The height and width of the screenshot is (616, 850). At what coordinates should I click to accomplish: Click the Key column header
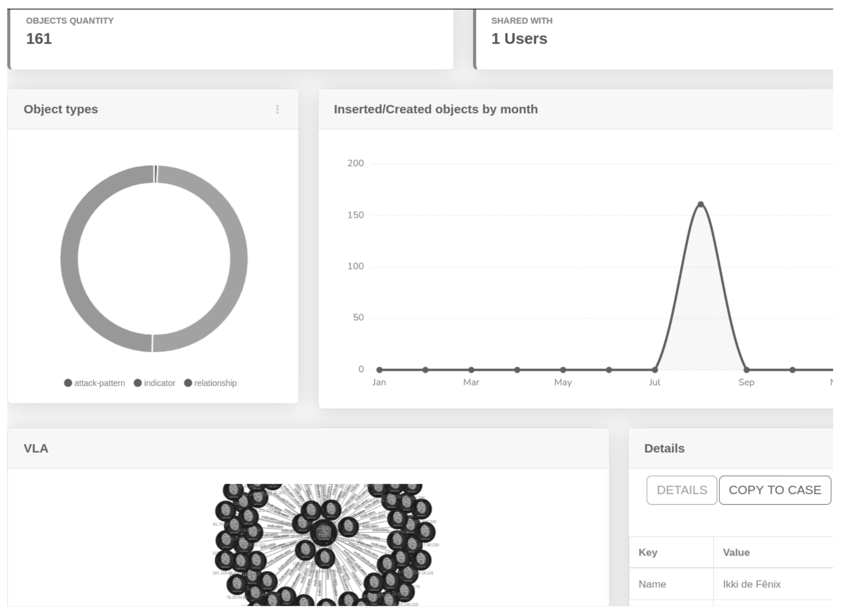[648, 553]
